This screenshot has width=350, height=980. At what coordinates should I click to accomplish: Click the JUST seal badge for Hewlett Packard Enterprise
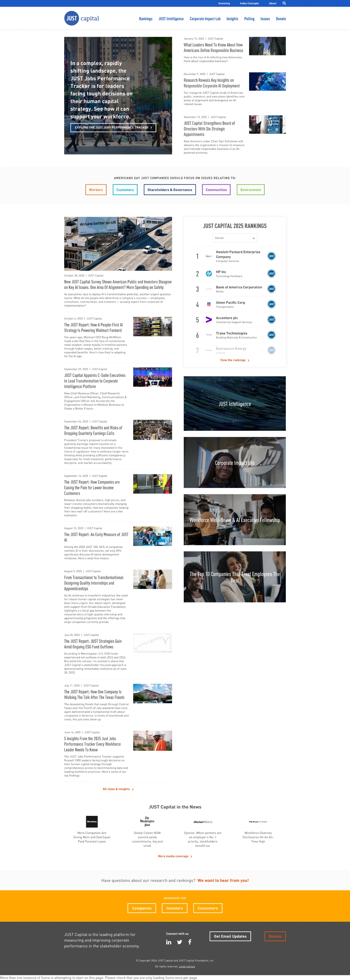point(271,256)
